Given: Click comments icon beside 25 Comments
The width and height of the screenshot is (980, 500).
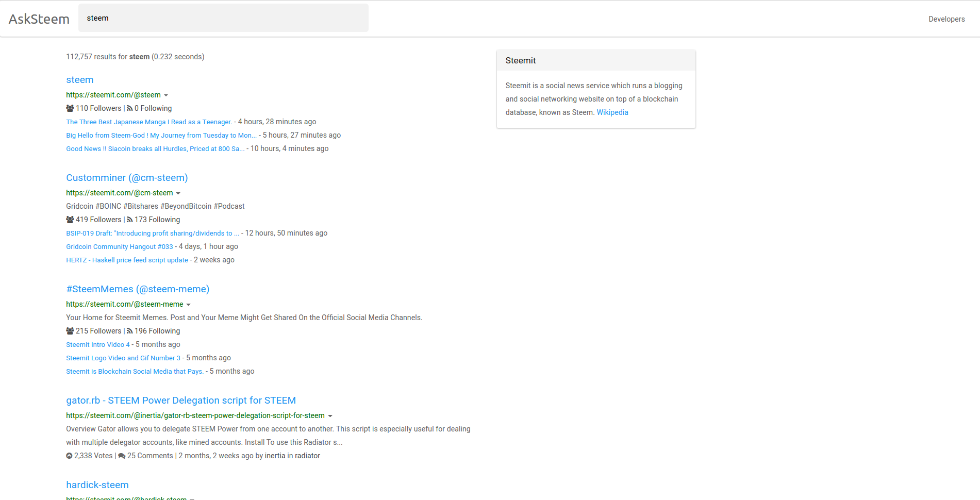Looking at the screenshot, I should click(122, 456).
